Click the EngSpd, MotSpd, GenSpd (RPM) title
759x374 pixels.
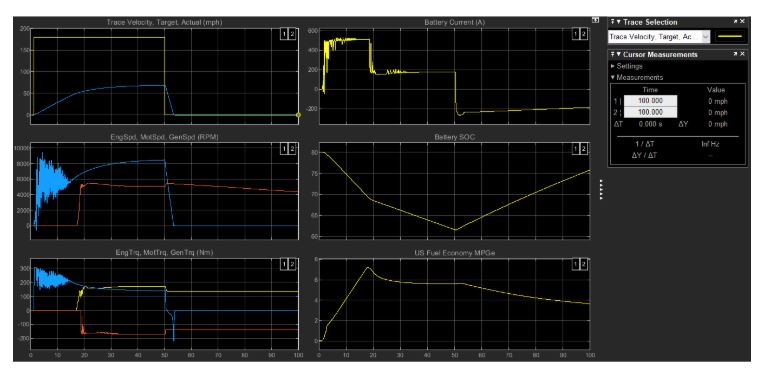point(164,137)
